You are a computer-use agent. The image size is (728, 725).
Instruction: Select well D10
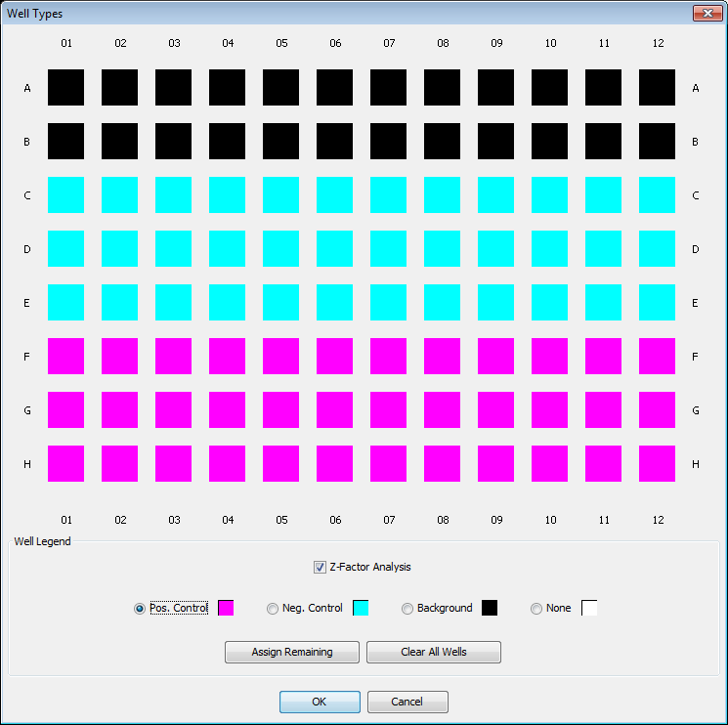(550, 249)
